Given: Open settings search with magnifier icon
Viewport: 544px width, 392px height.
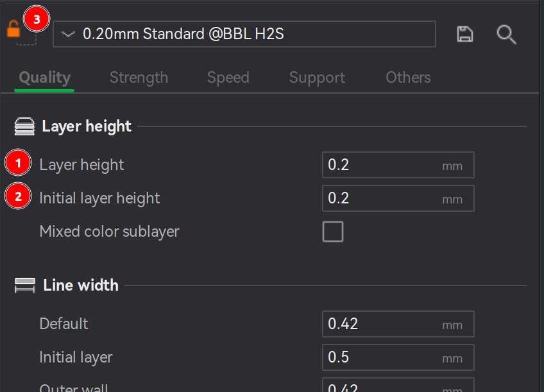Looking at the screenshot, I should click(506, 35).
